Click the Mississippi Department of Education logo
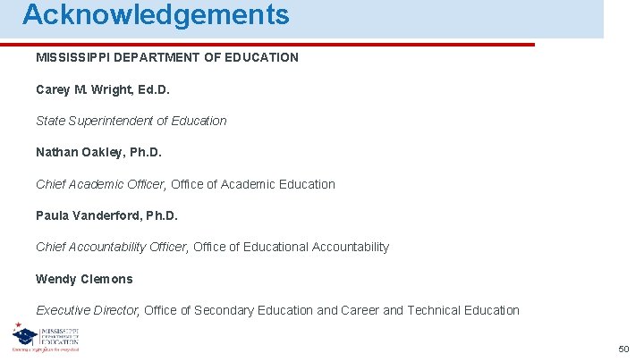This screenshot has height=362, width=644. [x=47, y=338]
